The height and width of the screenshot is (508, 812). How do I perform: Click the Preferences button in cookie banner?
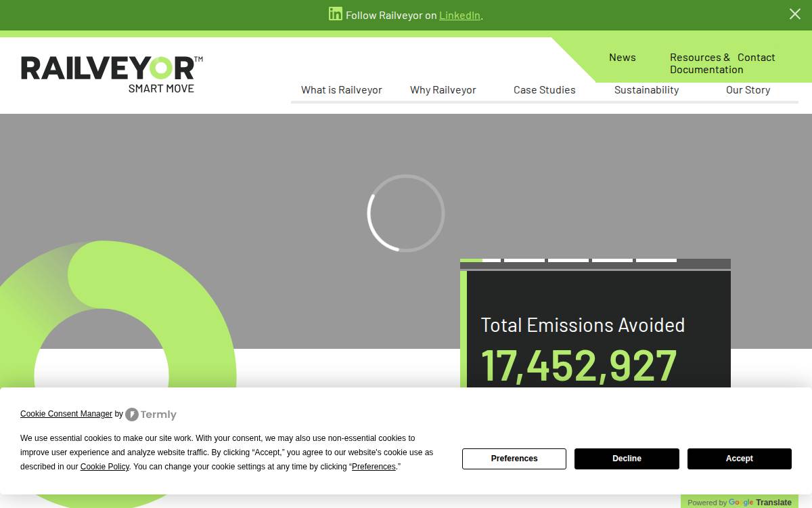tap(514, 459)
